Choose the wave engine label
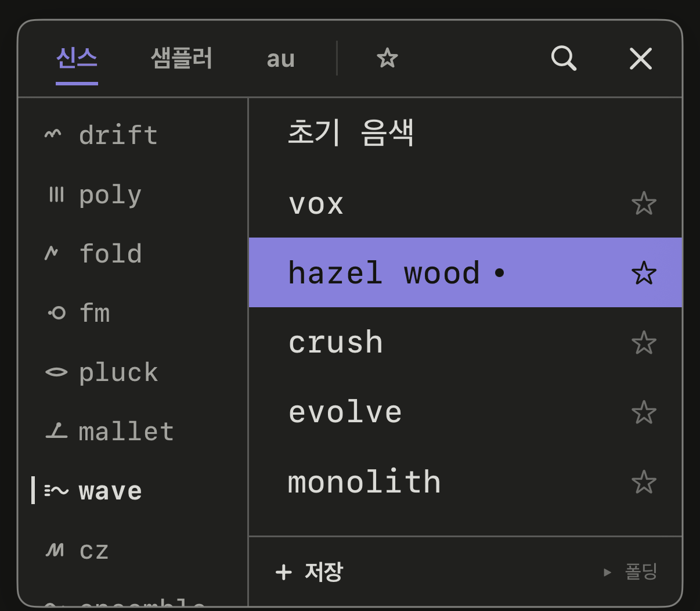Image resolution: width=700 pixels, height=611 pixels. (x=110, y=491)
